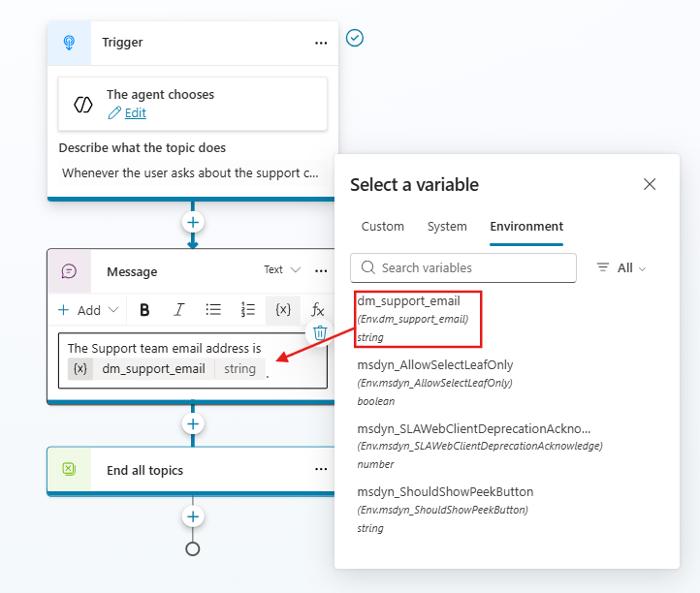Viewport: 700px width, 593px height.
Task: Apply numbered list in Message
Action: pos(248,310)
